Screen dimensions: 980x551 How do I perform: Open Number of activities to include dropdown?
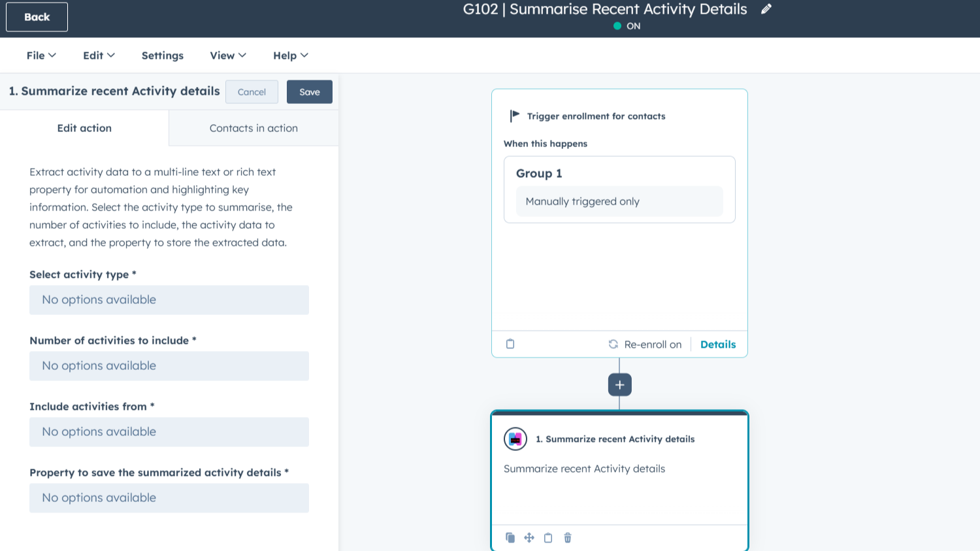click(169, 366)
